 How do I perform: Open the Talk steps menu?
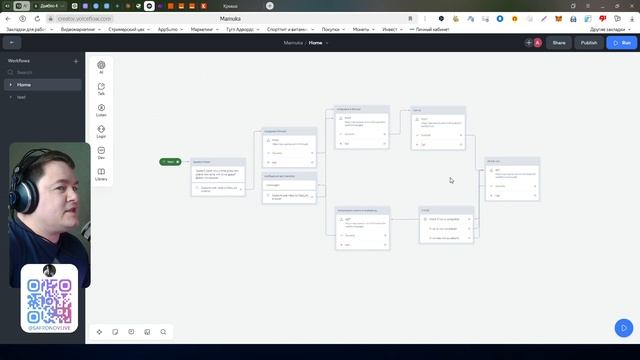[x=101, y=89]
